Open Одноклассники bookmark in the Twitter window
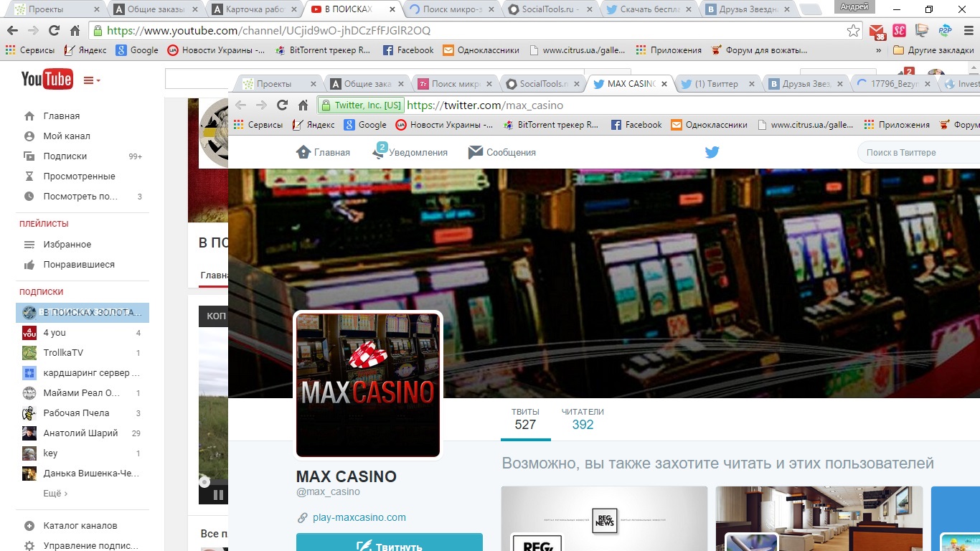980x551 pixels. click(x=710, y=124)
